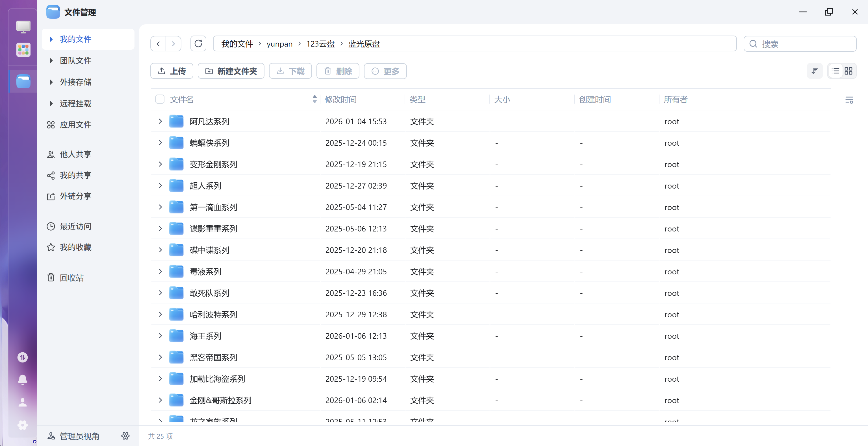Tick the select-all checkbox beside 文件名
The width and height of the screenshot is (868, 446).
(160, 99)
